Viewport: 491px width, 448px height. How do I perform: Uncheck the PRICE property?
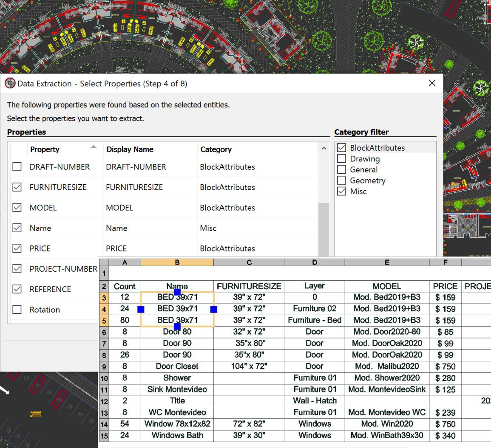17,248
